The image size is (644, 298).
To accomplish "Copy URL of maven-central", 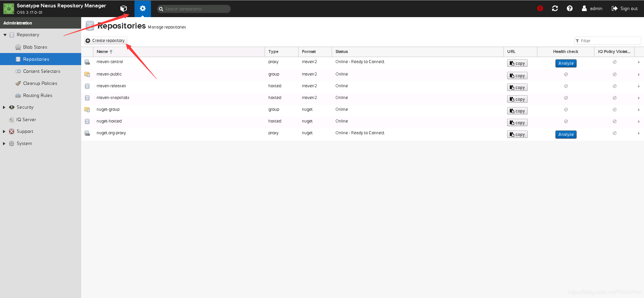I will click(x=517, y=63).
